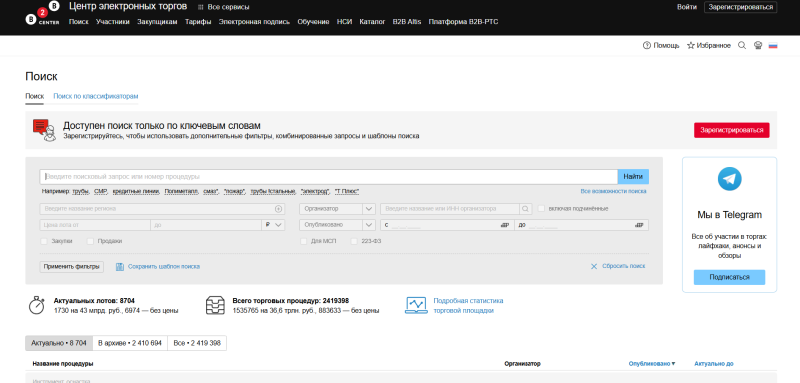Sort by the 'Опубликовано' column arrow
This screenshot has height=383, width=800.
(x=673, y=364)
